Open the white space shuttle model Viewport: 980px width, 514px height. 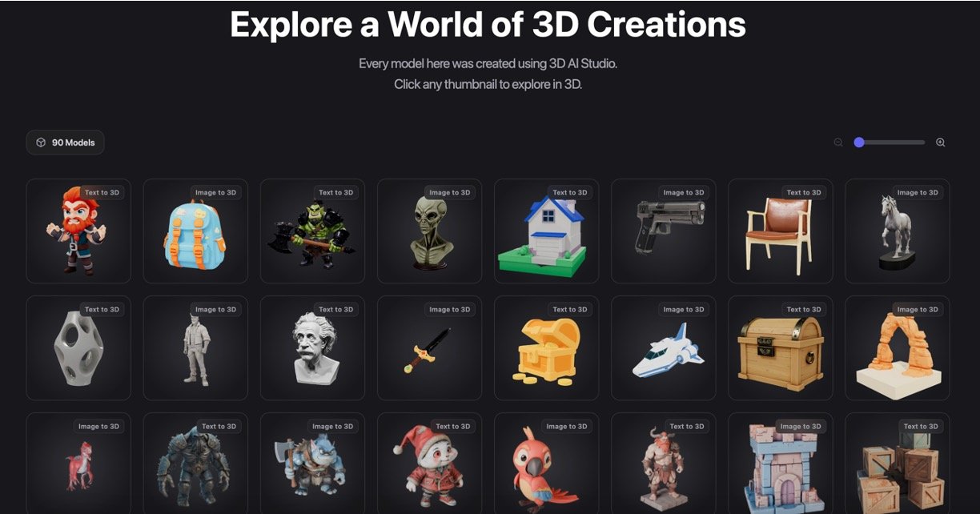pos(663,348)
